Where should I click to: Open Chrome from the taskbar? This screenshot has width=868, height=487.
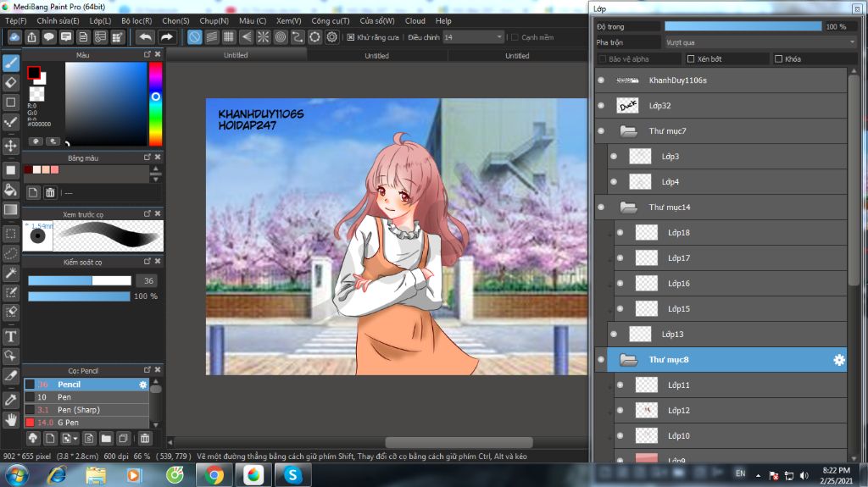coord(214,475)
